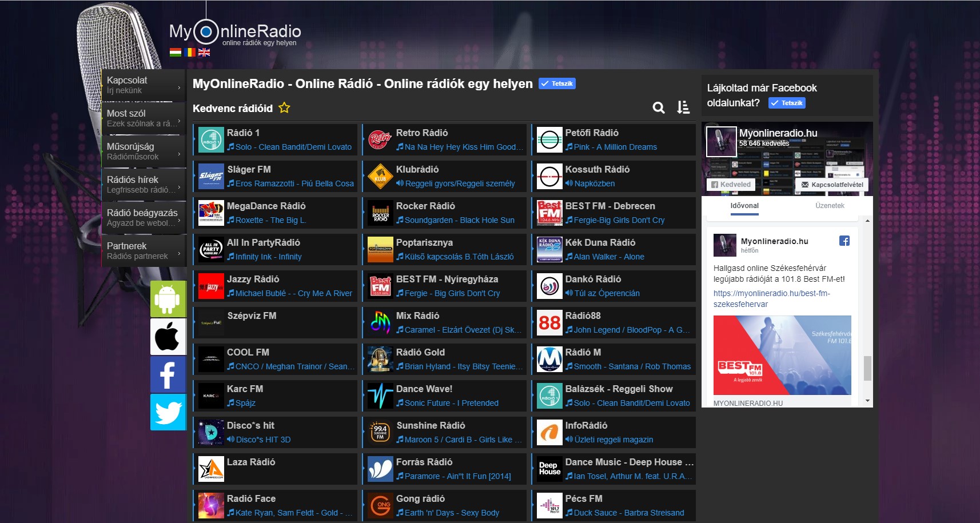Click the Rádió 1 station logo
Screen dimensions: 980x523
(x=211, y=140)
